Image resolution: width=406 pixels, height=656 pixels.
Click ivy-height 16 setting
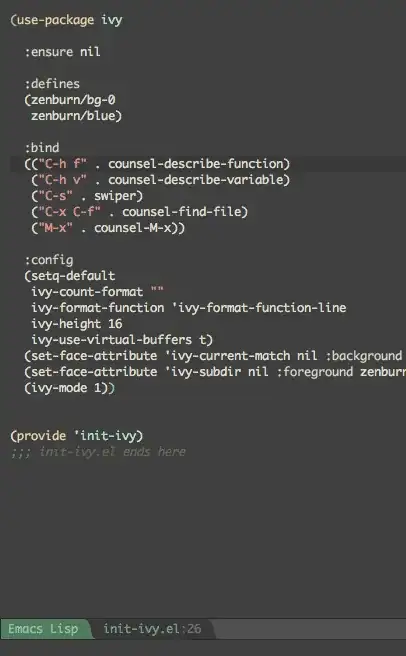(77, 324)
